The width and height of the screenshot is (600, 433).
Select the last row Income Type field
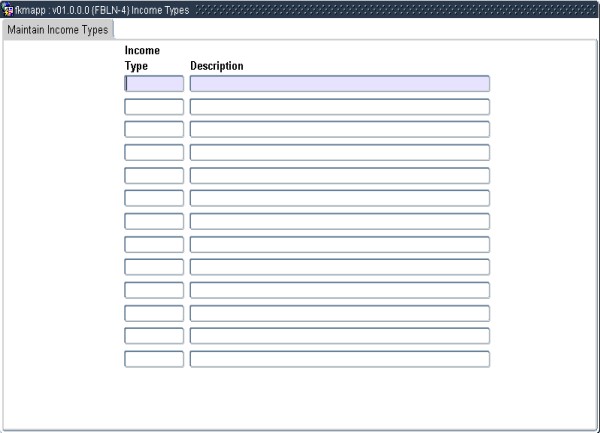154,359
